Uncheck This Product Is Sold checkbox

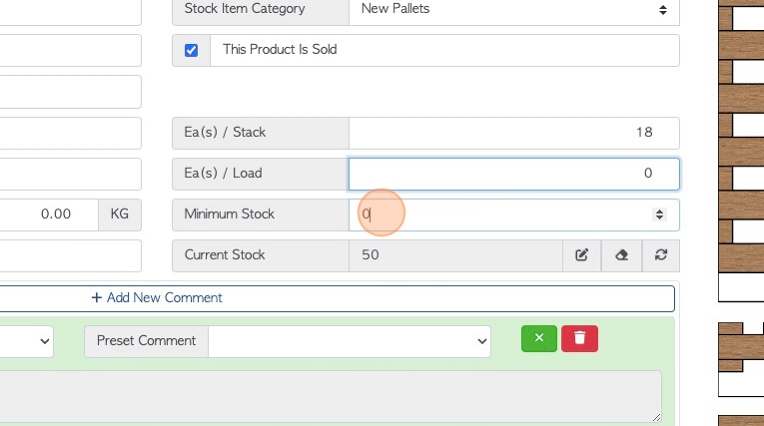pyautogui.click(x=191, y=50)
